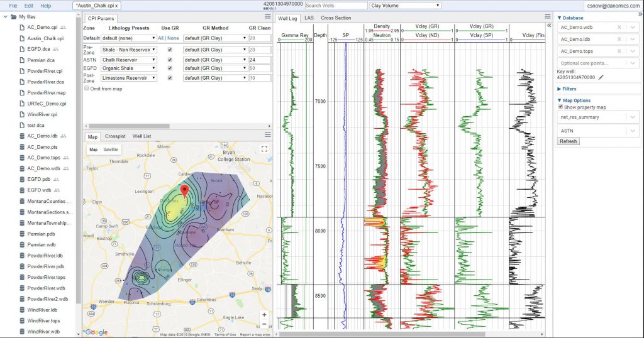Switch to the LAS tab
644x338 pixels.
(309, 18)
